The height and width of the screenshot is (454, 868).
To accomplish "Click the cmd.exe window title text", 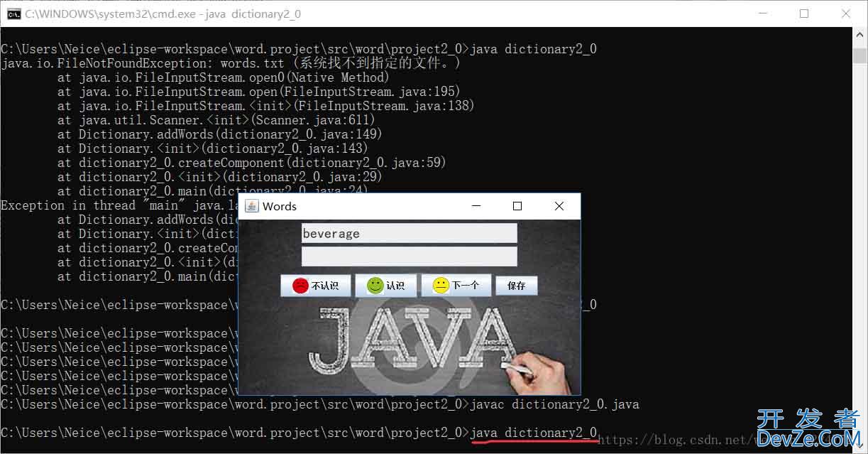I will tap(163, 13).
